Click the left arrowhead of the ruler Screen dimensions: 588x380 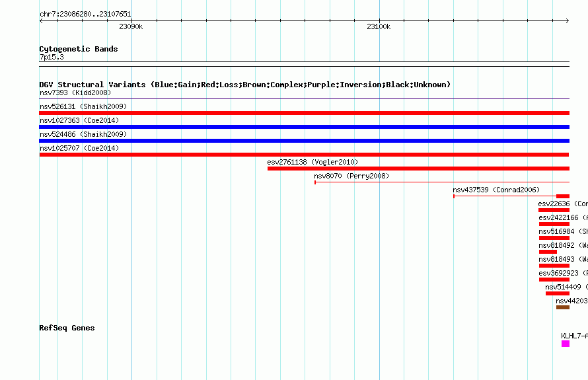coord(41,20)
